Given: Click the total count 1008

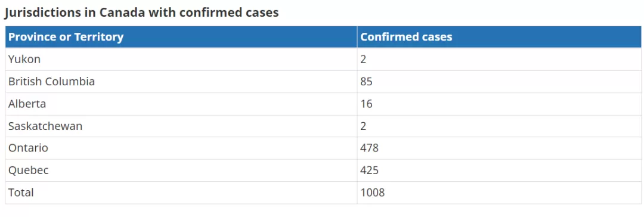Looking at the screenshot, I should point(373,193).
